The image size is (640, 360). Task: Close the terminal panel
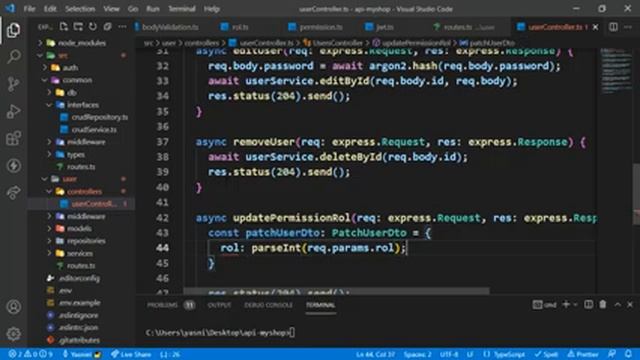point(630,304)
